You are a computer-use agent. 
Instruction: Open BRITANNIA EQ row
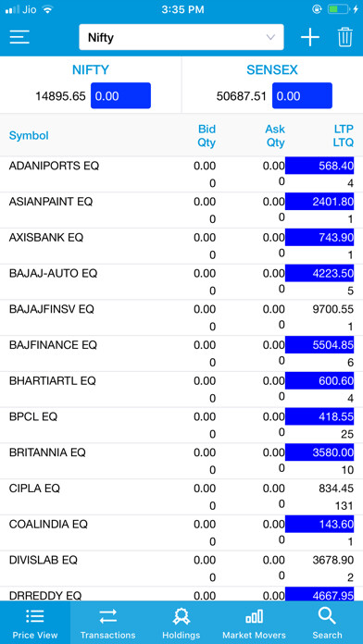[181, 461]
